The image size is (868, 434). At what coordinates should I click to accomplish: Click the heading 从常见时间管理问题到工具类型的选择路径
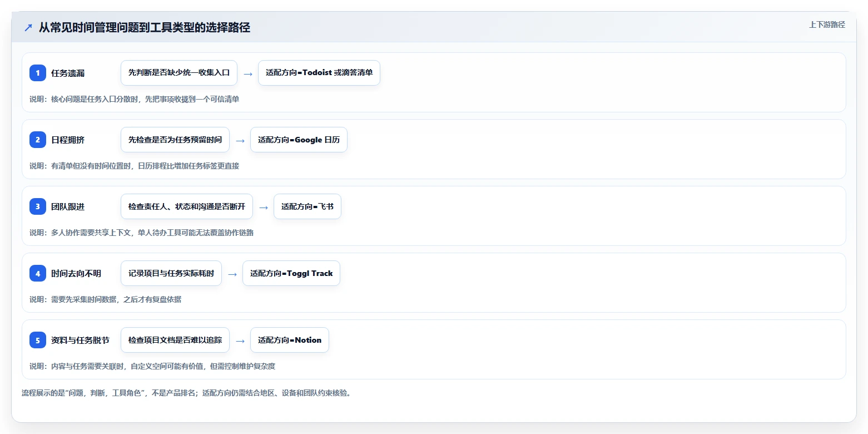(144, 27)
